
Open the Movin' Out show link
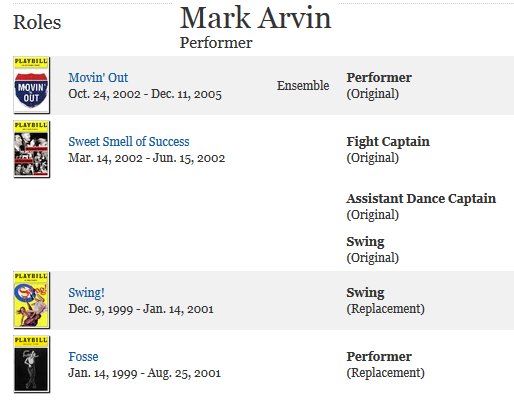click(x=98, y=77)
